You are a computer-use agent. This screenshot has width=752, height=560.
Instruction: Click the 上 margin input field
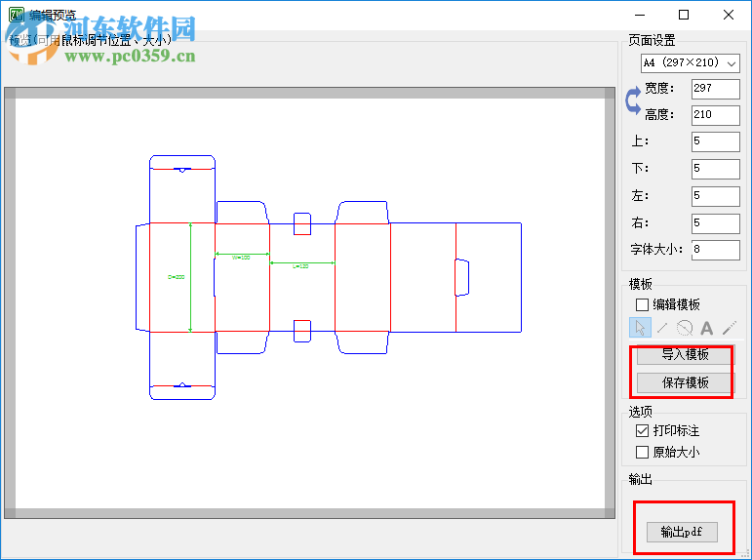716,141
